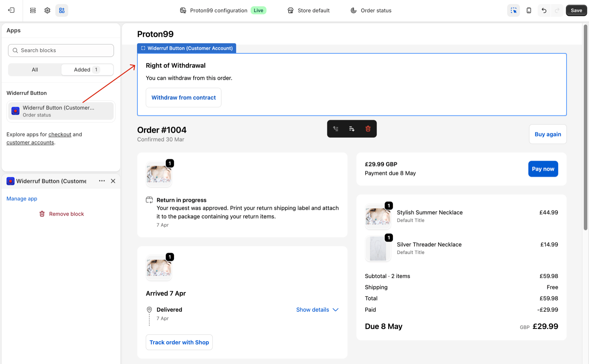This screenshot has width=589, height=364.
Task: Exit the theme editor
Action: 11,10
